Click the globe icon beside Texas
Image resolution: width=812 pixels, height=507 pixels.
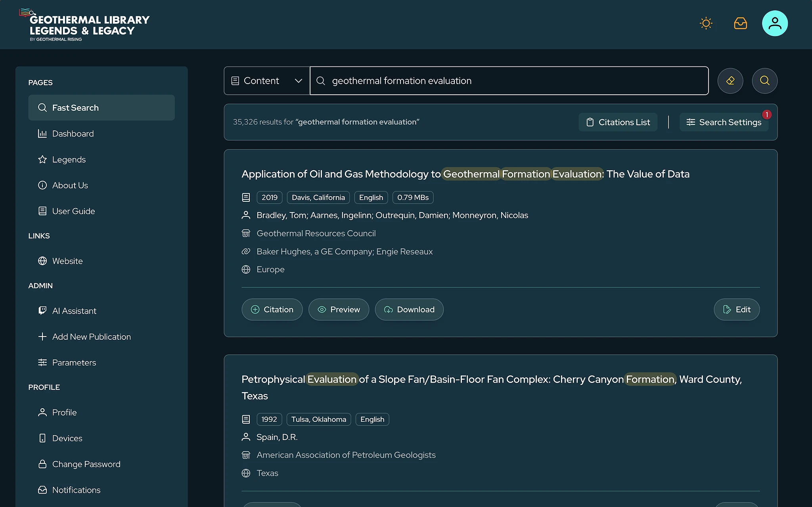click(x=246, y=473)
